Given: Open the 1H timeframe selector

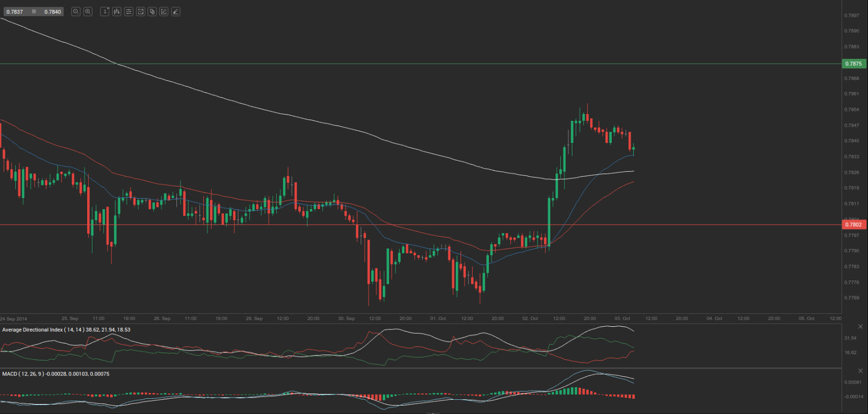Looking at the screenshot, I should click(x=104, y=12).
